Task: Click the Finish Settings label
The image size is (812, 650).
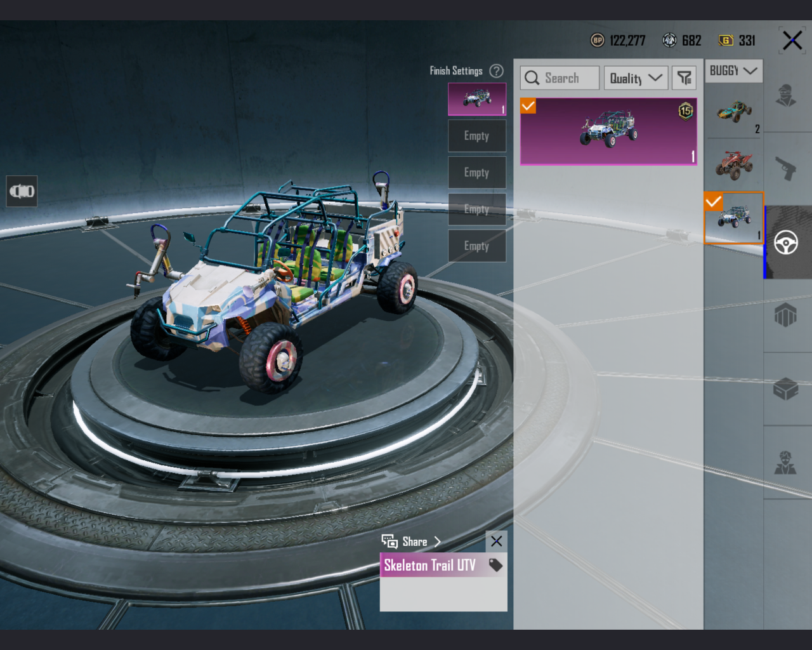Action: click(x=456, y=71)
